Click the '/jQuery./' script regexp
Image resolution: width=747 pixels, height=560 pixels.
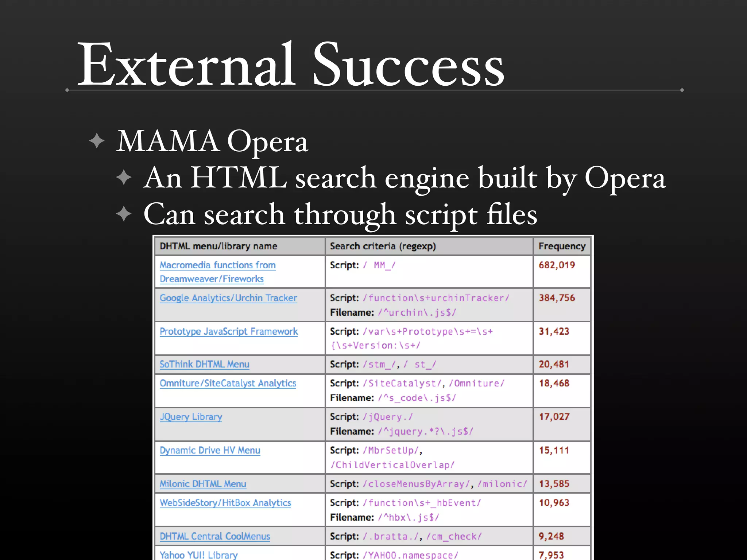coord(388,417)
